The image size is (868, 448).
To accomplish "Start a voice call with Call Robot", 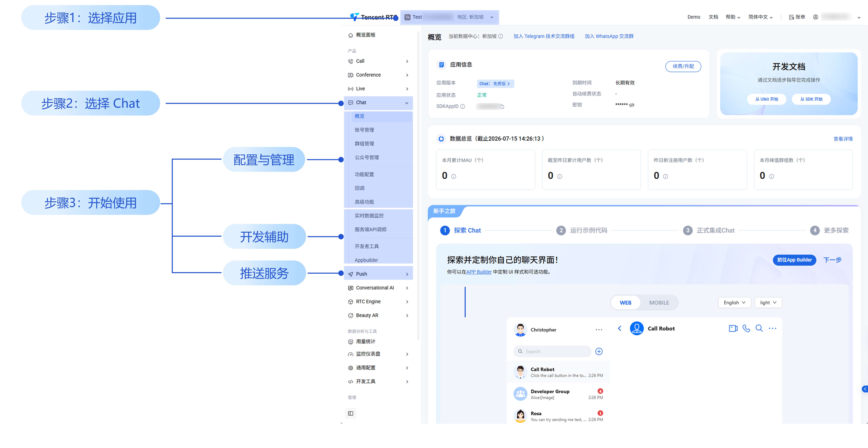I will tap(746, 328).
